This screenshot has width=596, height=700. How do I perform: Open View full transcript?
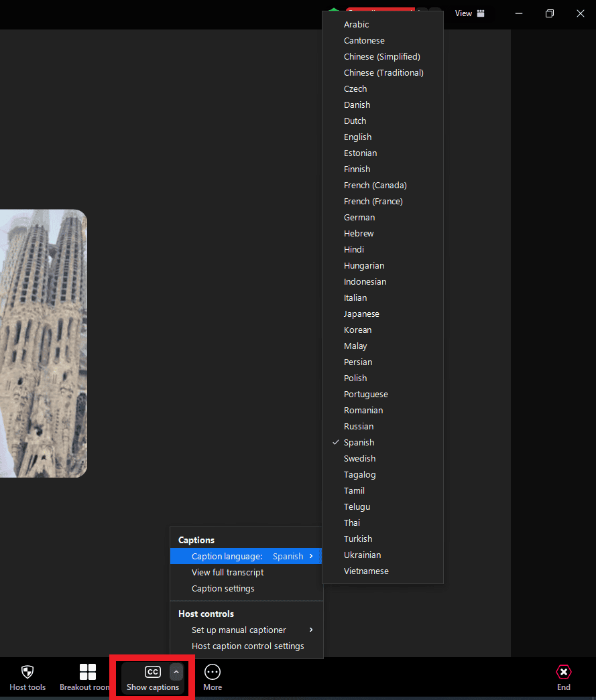pyautogui.click(x=227, y=573)
